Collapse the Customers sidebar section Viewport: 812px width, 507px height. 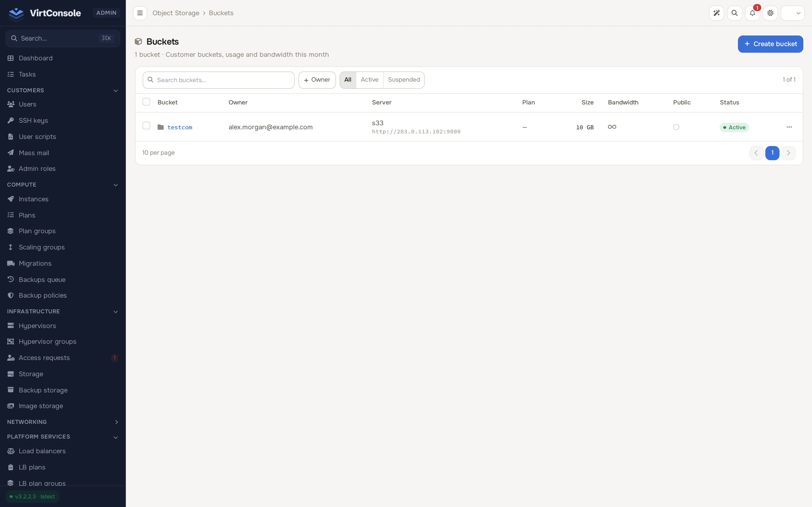(115, 90)
